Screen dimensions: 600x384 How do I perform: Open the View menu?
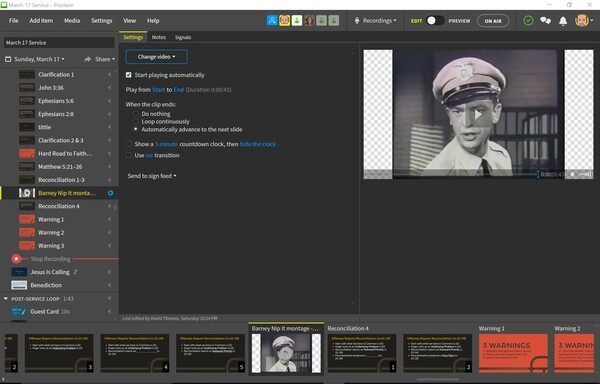pyautogui.click(x=129, y=21)
